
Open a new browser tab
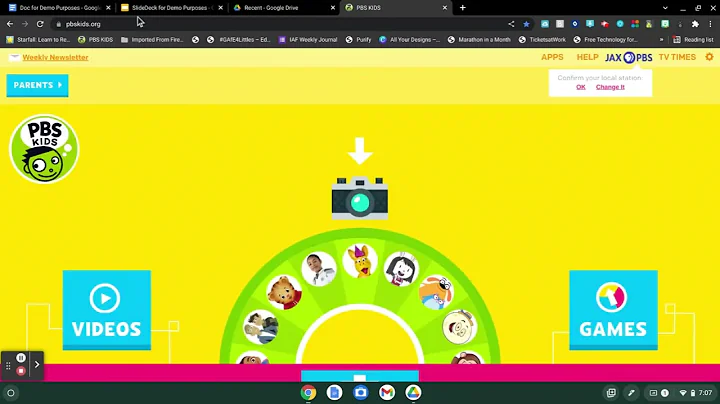coord(462,8)
